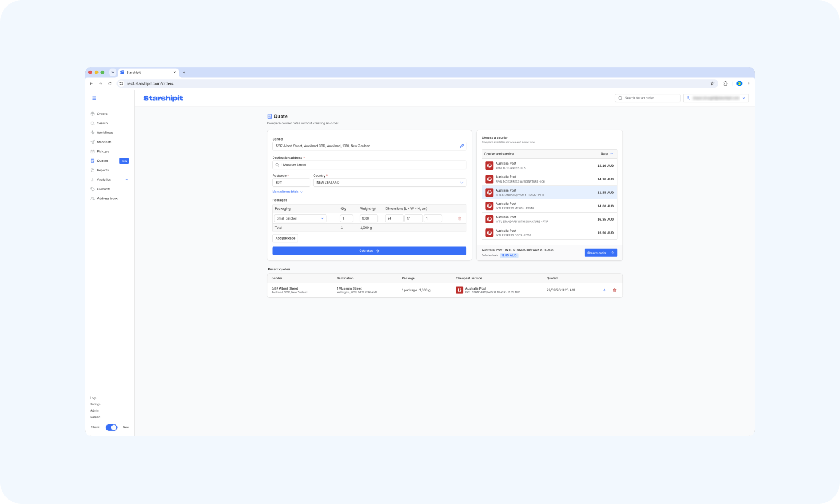
Task: Open the user account dropdown
Action: click(x=716, y=98)
